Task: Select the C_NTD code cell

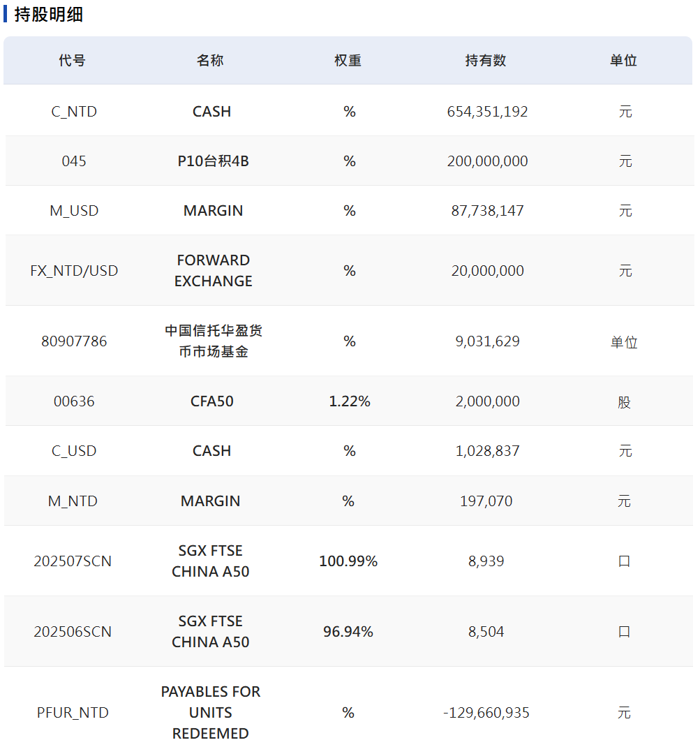Action: click(74, 112)
